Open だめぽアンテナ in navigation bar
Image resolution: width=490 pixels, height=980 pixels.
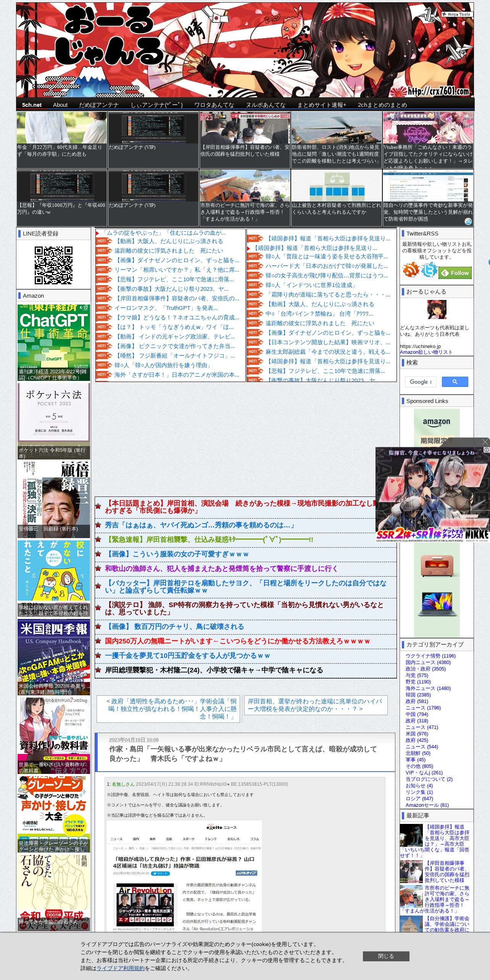click(99, 105)
